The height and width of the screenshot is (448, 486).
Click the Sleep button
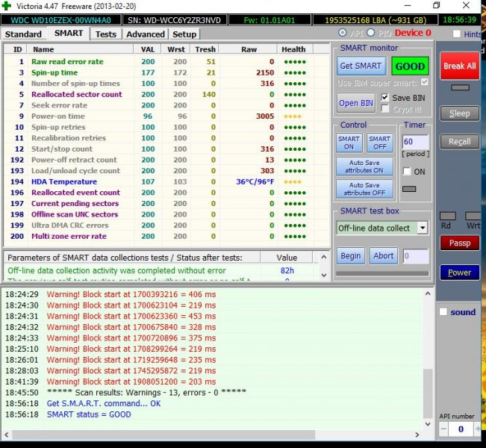coord(459,113)
